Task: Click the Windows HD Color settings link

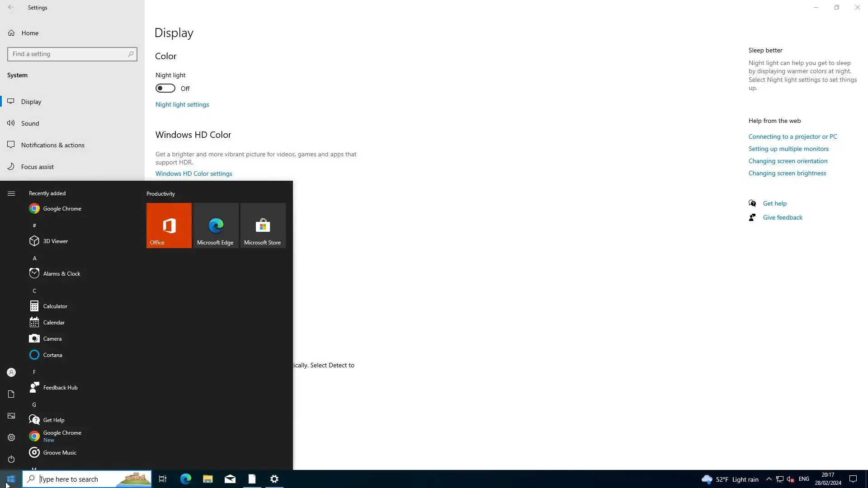Action: 193,174
